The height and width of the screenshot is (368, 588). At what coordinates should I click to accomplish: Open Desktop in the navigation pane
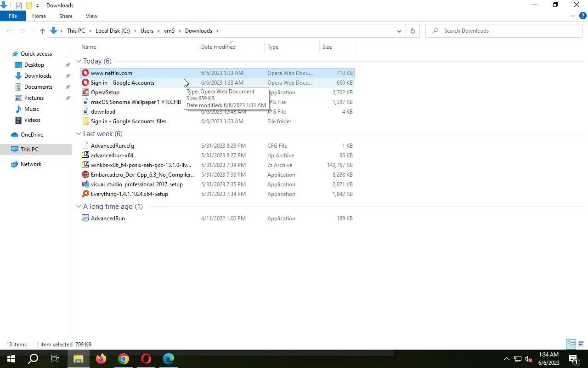(x=34, y=65)
